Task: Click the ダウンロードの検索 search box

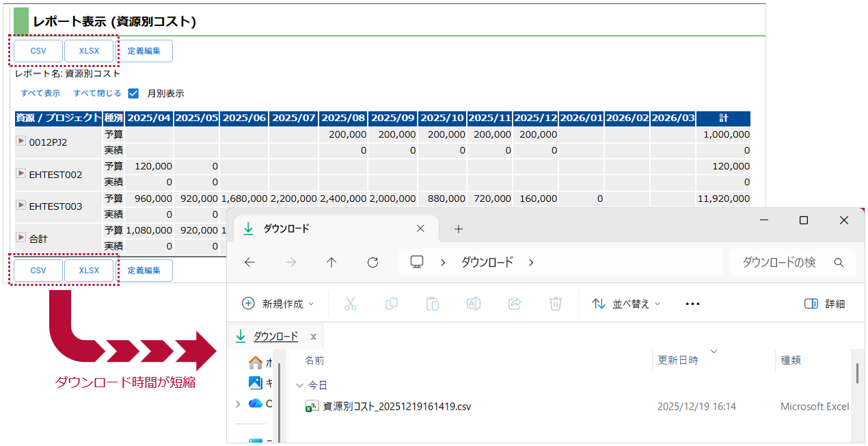Action: click(x=786, y=262)
